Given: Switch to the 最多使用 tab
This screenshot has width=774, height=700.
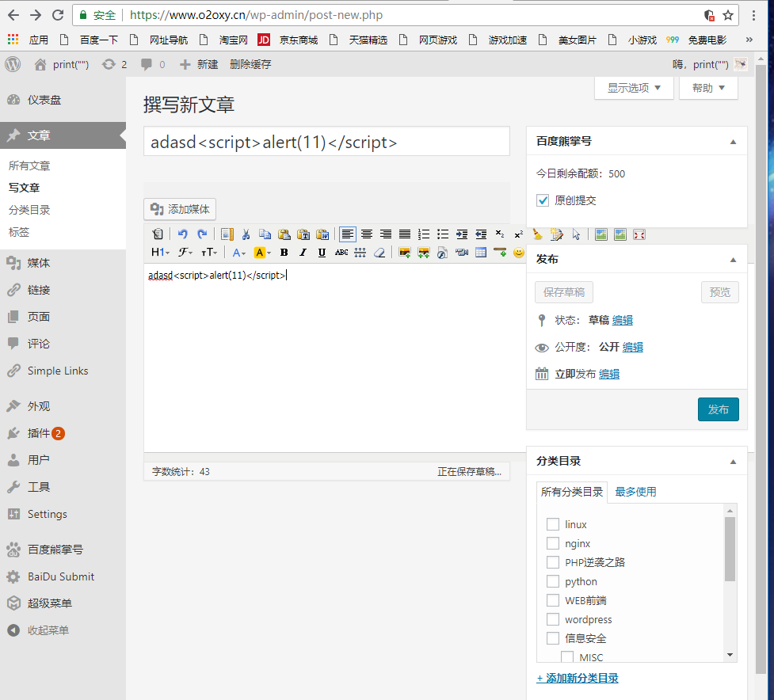Looking at the screenshot, I should click(635, 492).
